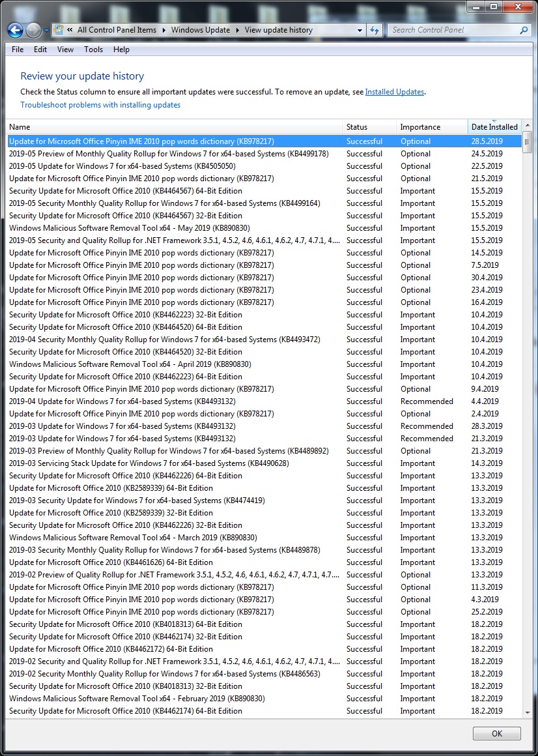Sort by Importance column header

432,127
